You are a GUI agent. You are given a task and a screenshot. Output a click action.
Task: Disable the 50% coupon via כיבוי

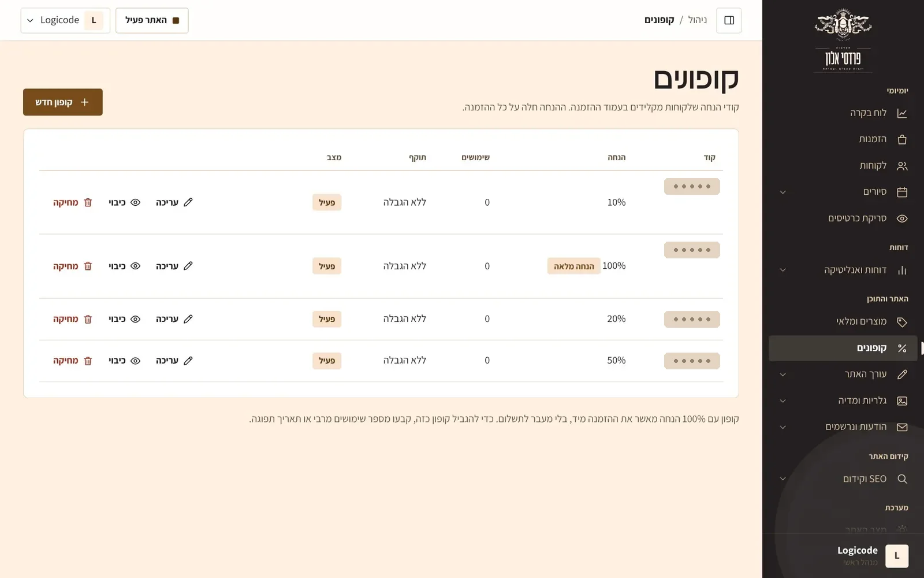click(125, 361)
